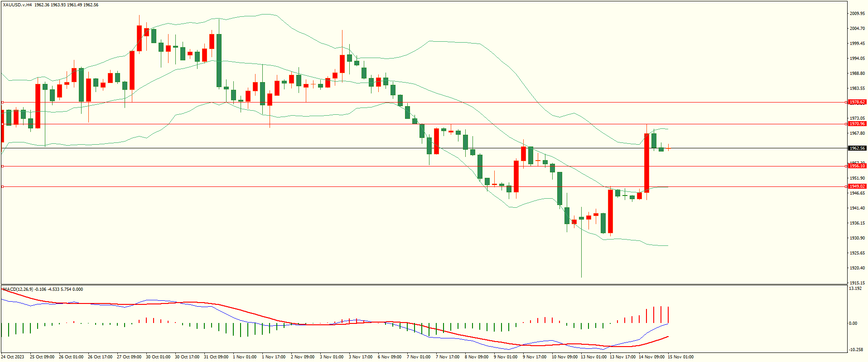This screenshot has width=868, height=362.
Task: Click the 1920.40 price axis label
Action: 857,268
